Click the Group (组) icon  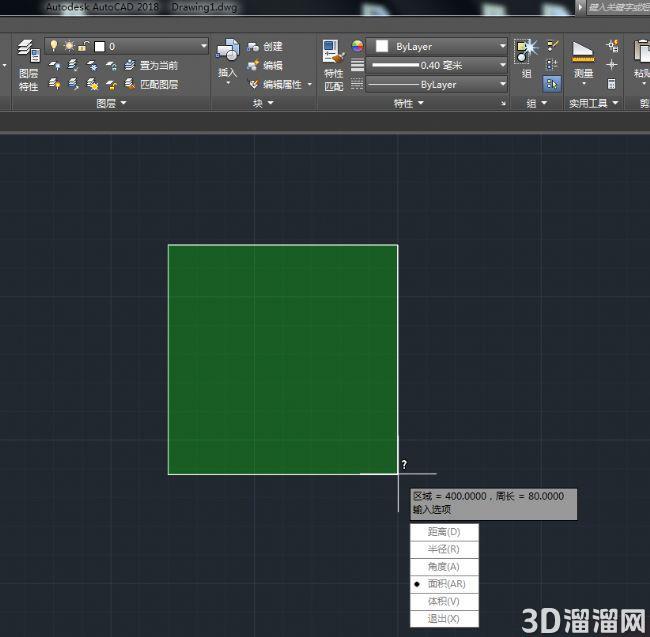(x=526, y=58)
